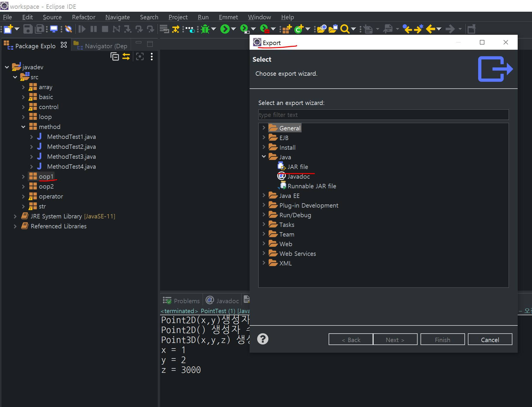
Task: Collapse the javadev project node
Action: 7,67
